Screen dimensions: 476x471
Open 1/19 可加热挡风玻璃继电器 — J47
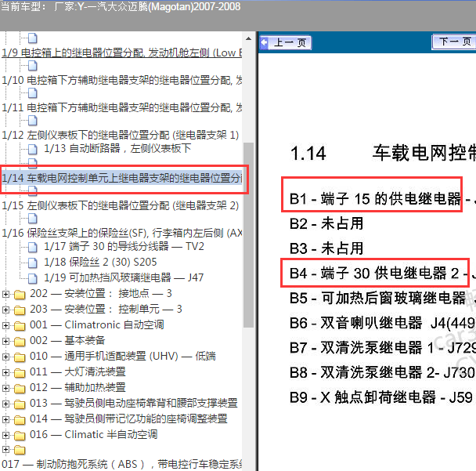(124, 277)
